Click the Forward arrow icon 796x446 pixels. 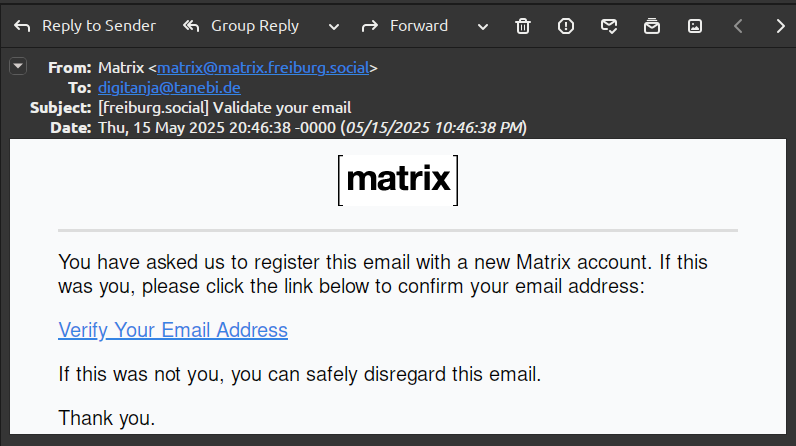(x=370, y=26)
